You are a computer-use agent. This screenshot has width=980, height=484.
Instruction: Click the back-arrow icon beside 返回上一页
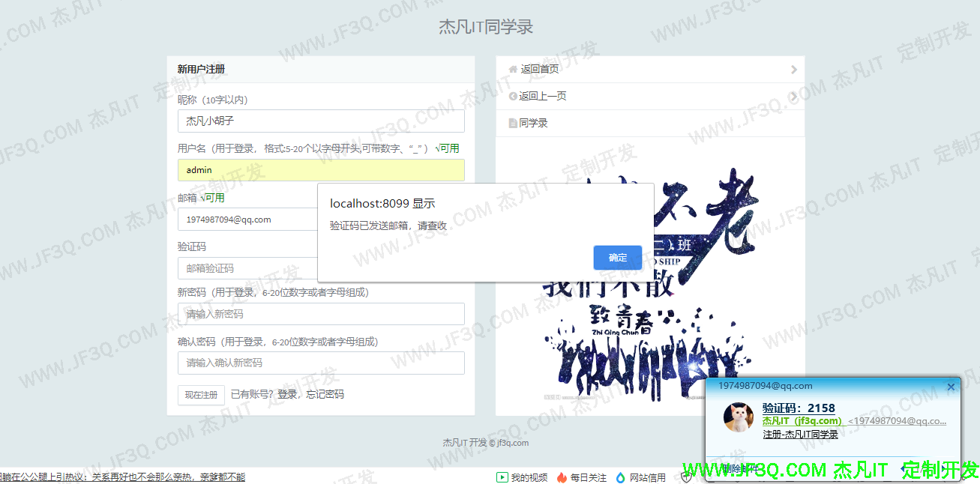[513, 96]
